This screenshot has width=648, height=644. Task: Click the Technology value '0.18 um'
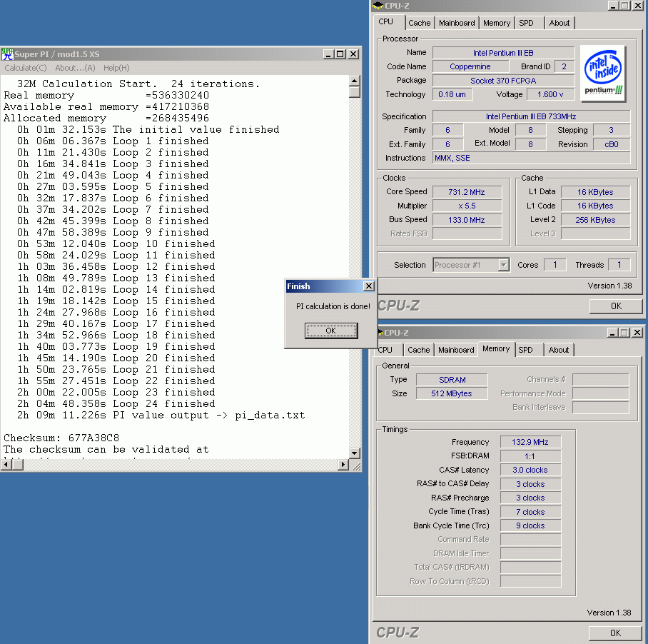tap(452, 94)
